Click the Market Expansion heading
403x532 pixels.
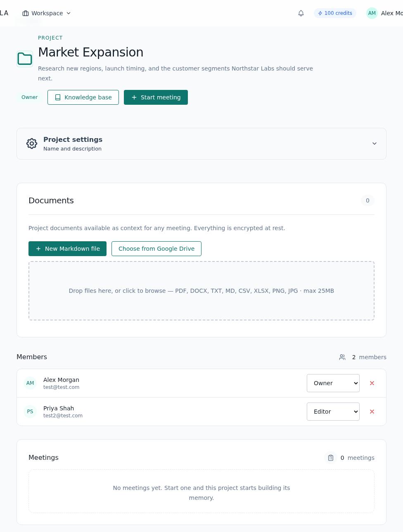[x=91, y=52]
